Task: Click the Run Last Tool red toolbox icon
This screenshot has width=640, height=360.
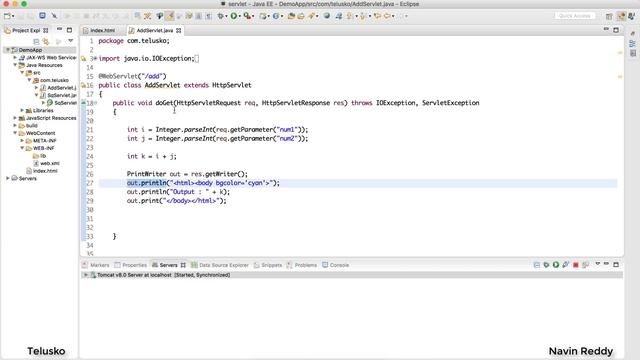Action: click(247, 16)
